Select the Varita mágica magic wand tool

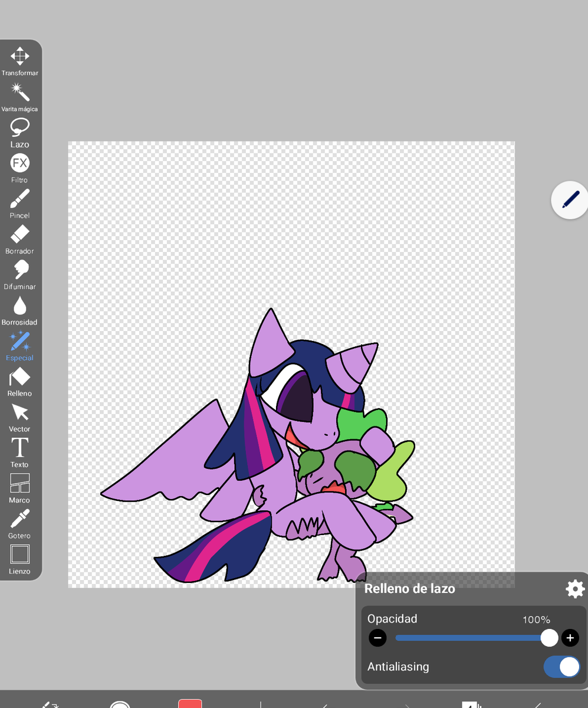pos(20,97)
